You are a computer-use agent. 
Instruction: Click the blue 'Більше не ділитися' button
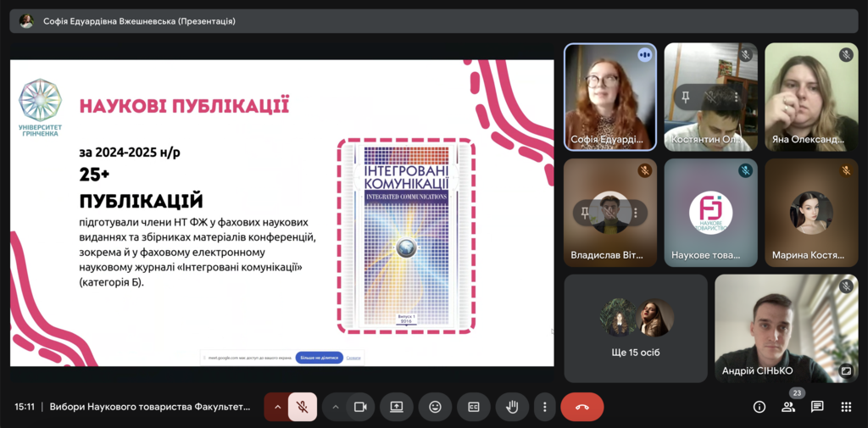tap(319, 358)
